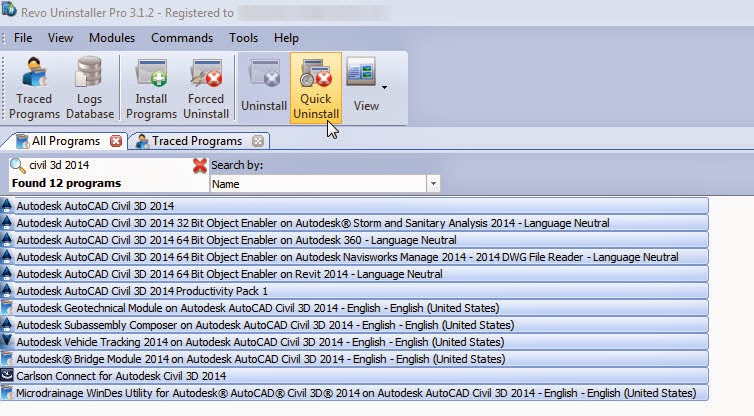Clear the search with the red X
Viewport: 754px width, 416px height.
pyautogui.click(x=200, y=165)
